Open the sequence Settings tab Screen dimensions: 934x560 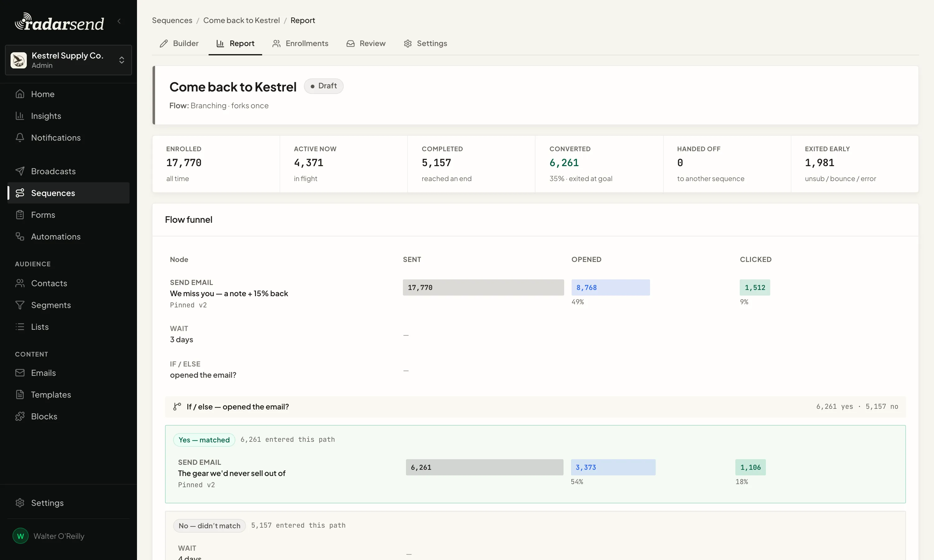(426, 43)
